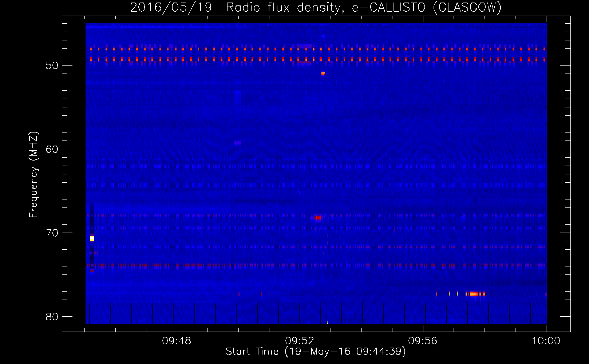Click the bright yellow-white spot near 70 MHz
Image resolution: width=589 pixels, height=364 pixels.
pos(92,238)
